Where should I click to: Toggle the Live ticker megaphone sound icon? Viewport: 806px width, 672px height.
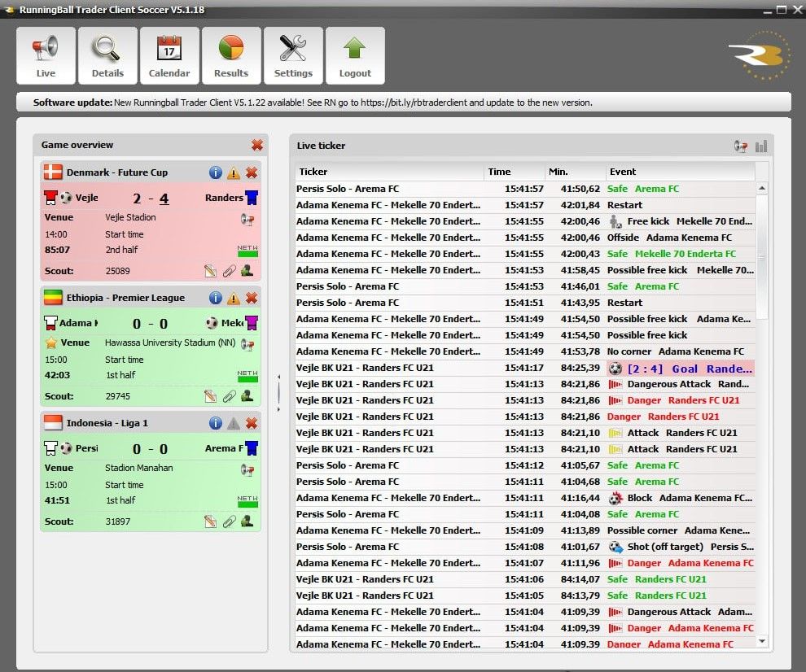(741, 146)
